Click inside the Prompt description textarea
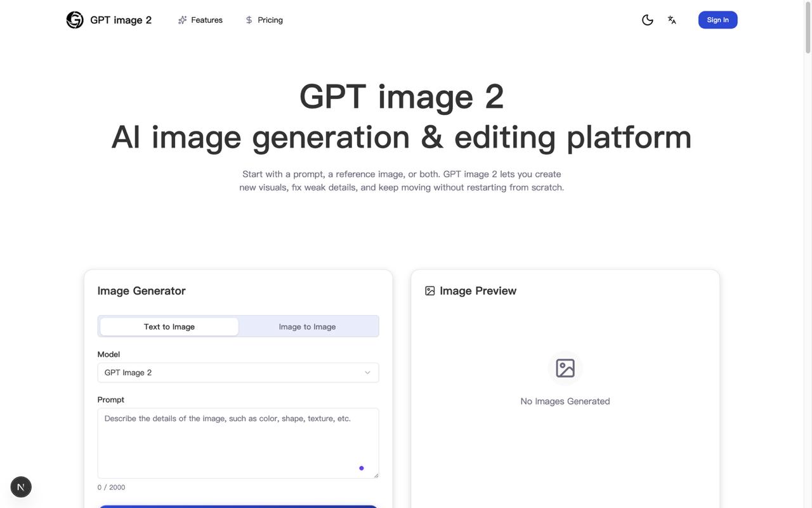 coord(238,443)
